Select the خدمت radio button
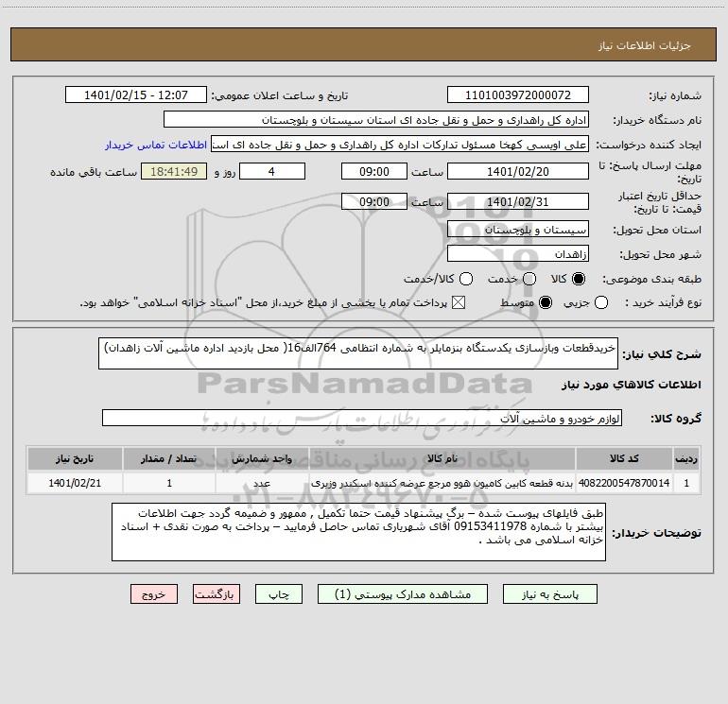The width and height of the screenshot is (728, 704). point(529,279)
